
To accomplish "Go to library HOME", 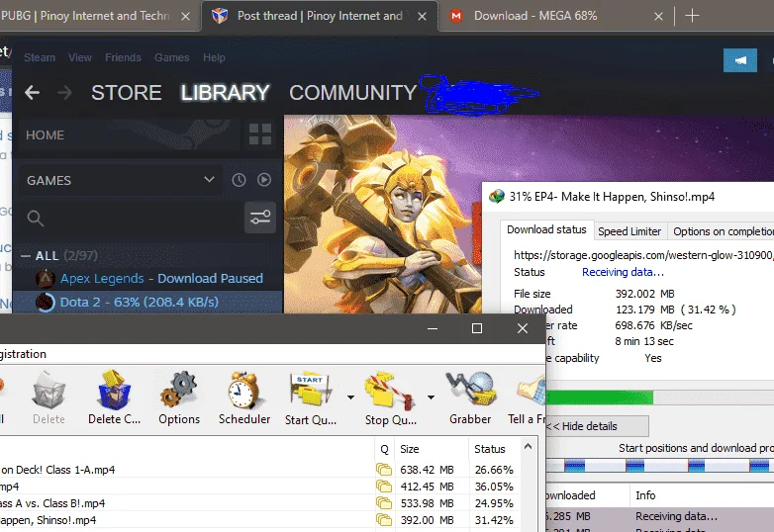I will coord(130,135).
